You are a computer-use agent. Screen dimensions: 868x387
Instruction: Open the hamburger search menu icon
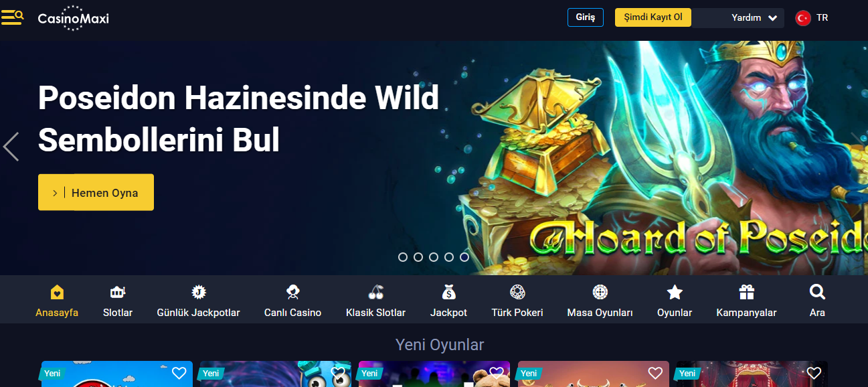[x=13, y=17]
